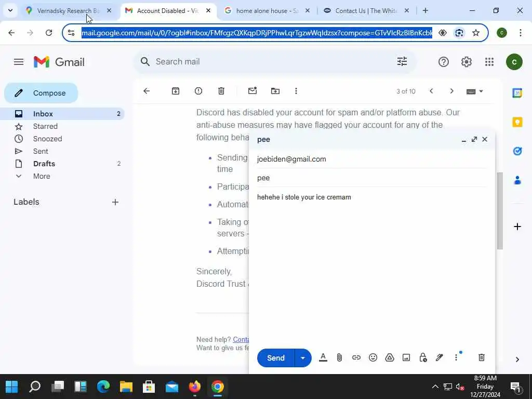Open more send options dropdown

[303, 358]
